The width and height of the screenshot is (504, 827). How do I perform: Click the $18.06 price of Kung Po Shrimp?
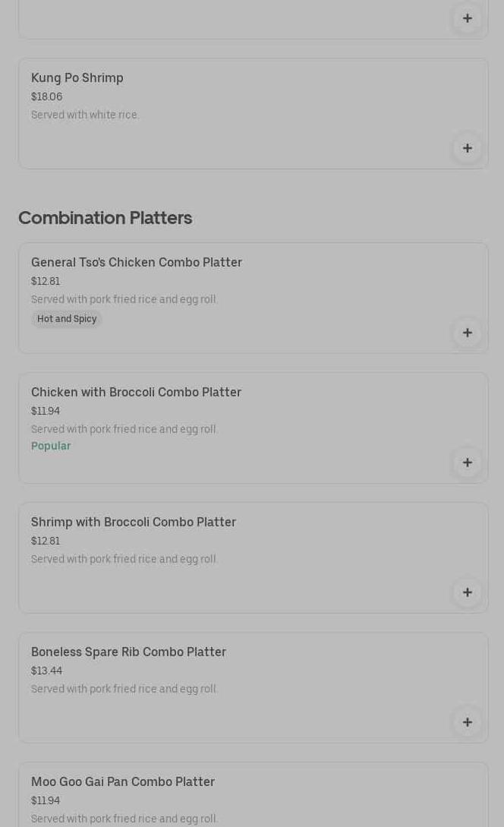(46, 97)
